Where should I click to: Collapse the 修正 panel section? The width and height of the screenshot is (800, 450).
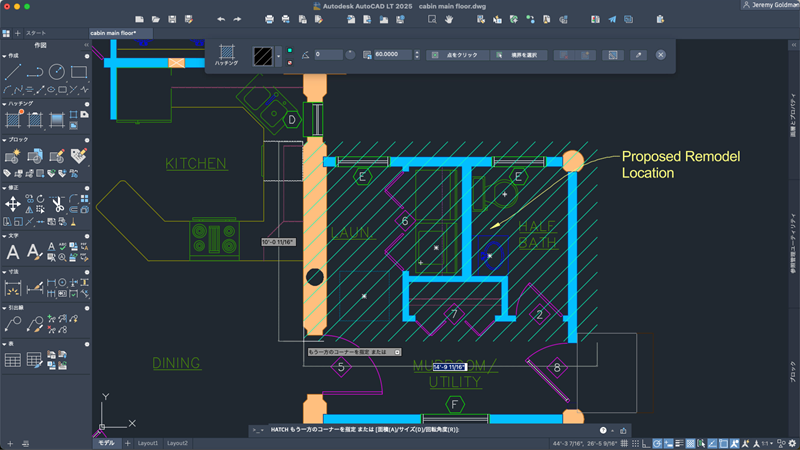point(4,188)
